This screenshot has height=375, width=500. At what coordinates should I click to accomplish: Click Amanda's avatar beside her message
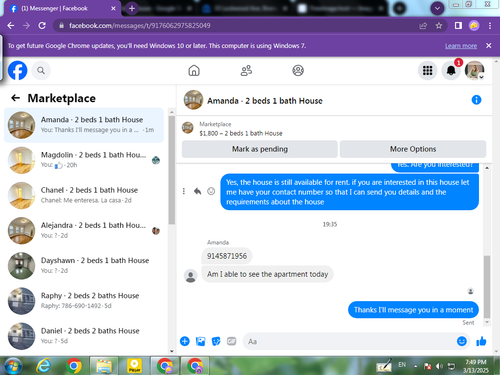coord(190,276)
